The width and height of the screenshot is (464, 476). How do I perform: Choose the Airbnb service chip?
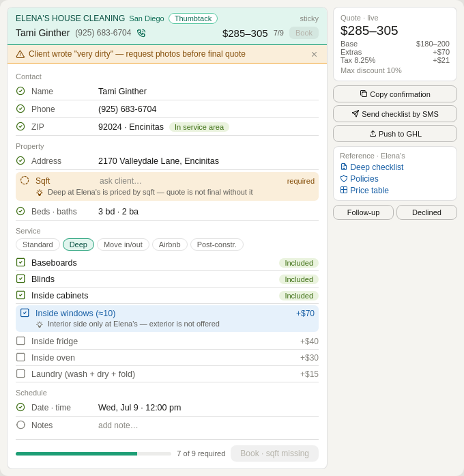tap(169, 244)
